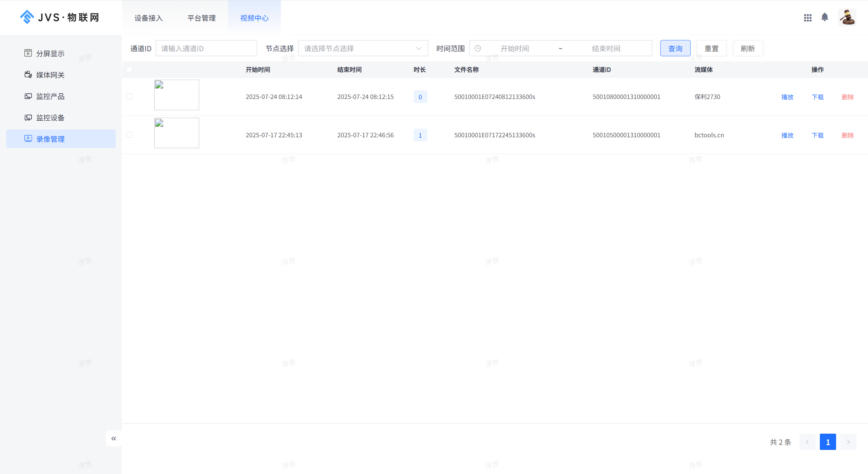Go to the previous page arrow
The width and height of the screenshot is (868, 474).
807,442
